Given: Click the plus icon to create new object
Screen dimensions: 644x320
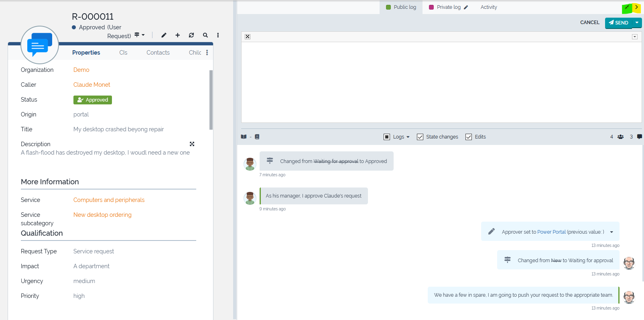Looking at the screenshot, I should (177, 35).
